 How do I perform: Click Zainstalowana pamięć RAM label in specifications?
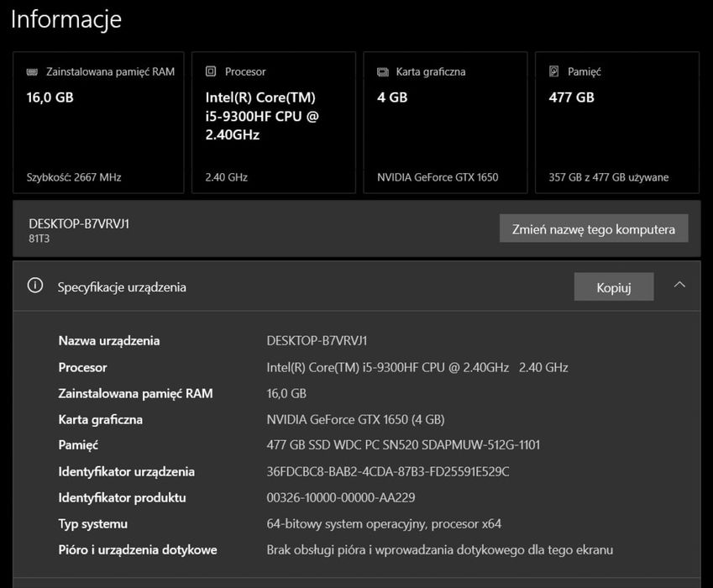pyautogui.click(x=135, y=393)
